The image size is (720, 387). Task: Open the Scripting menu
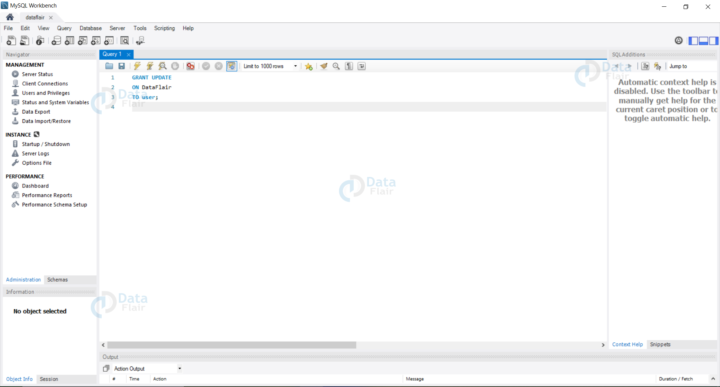click(x=164, y=28)
